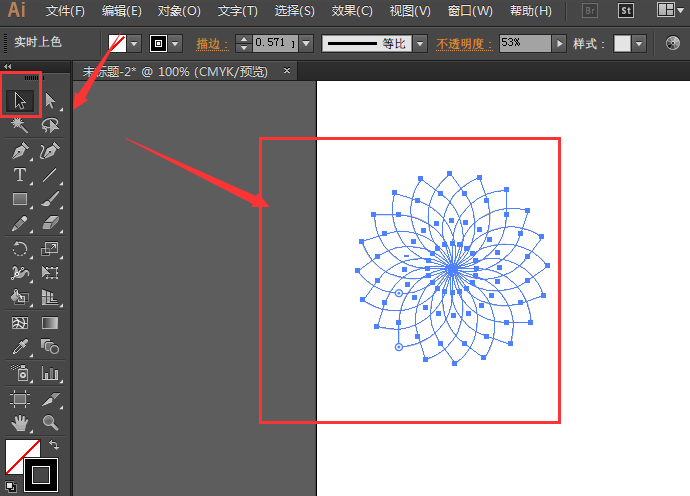The width and height of the screenshot is (690, 496).
Task: Select the Zoom magnifier tool
Action: (49, 422)
